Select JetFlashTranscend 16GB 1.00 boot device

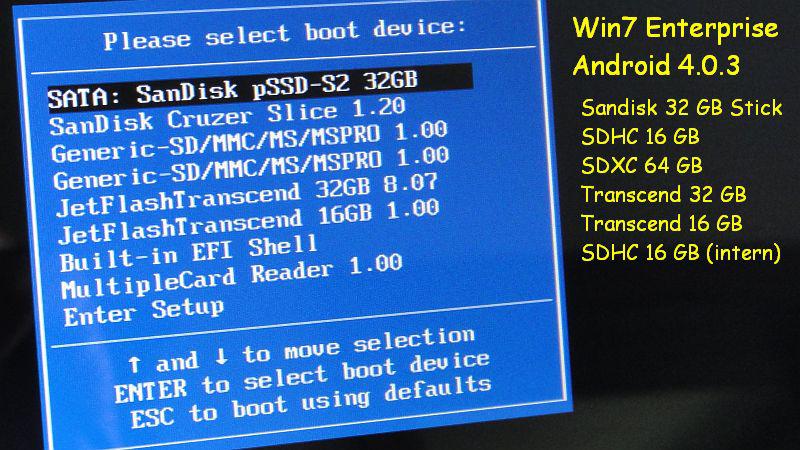coord(248,221)
